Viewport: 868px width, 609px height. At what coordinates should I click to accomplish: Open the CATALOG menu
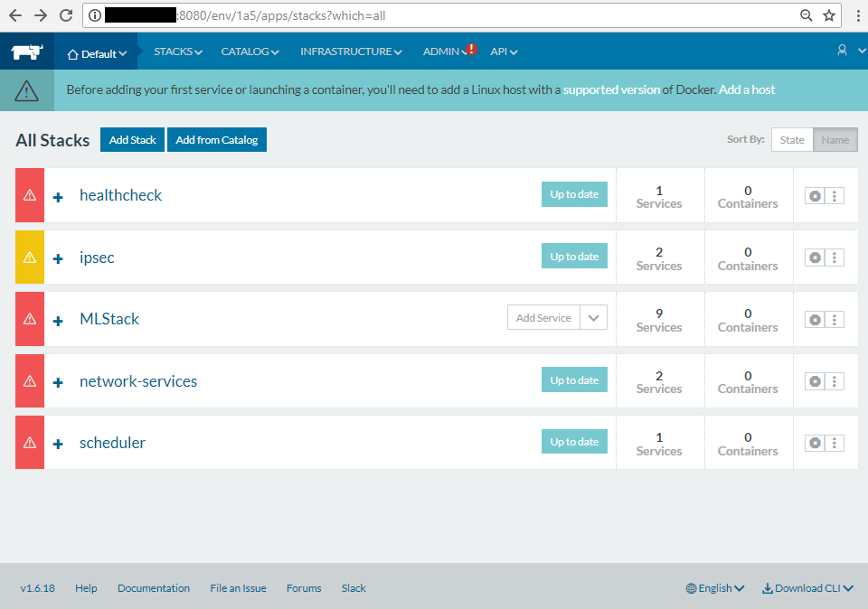(250, 52)
